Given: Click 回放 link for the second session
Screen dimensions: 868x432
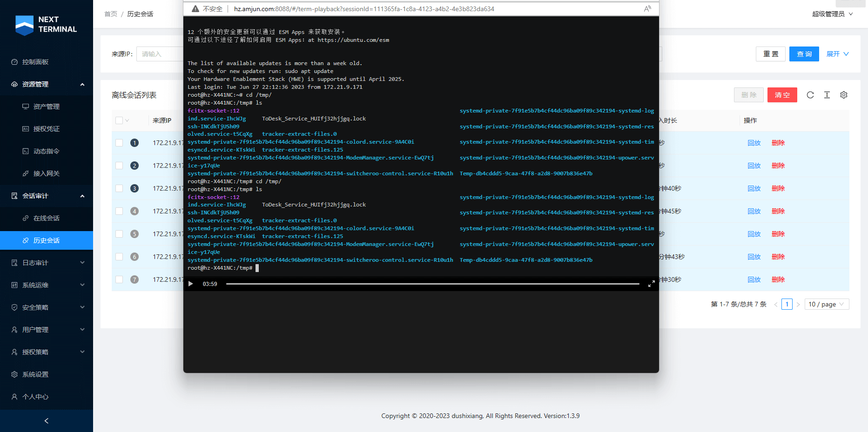Looking at the screenshot, I should 754,166.
